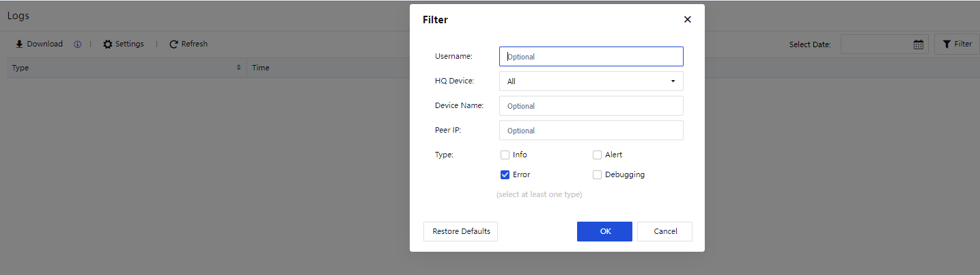Click the Peer IP input field

[x=591, y=131]
